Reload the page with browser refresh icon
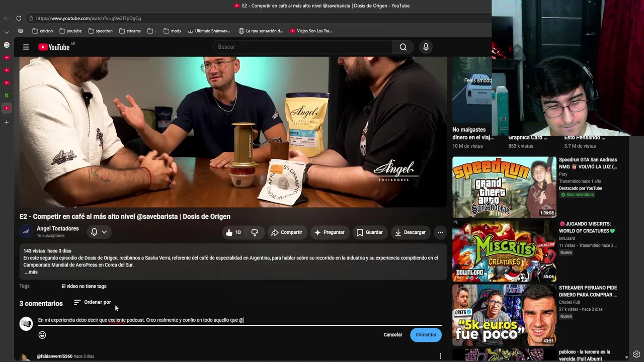 click(x=19, y=18)
